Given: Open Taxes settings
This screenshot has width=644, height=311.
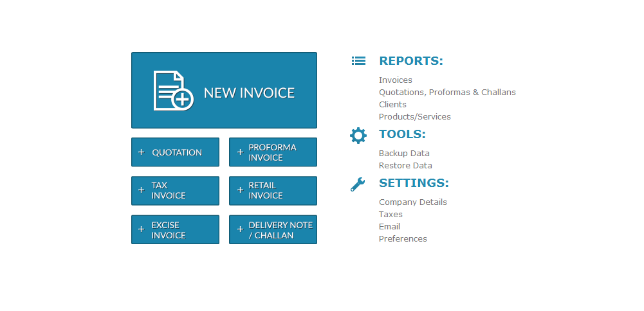Looking at the screenshot, I should (391, 215).
